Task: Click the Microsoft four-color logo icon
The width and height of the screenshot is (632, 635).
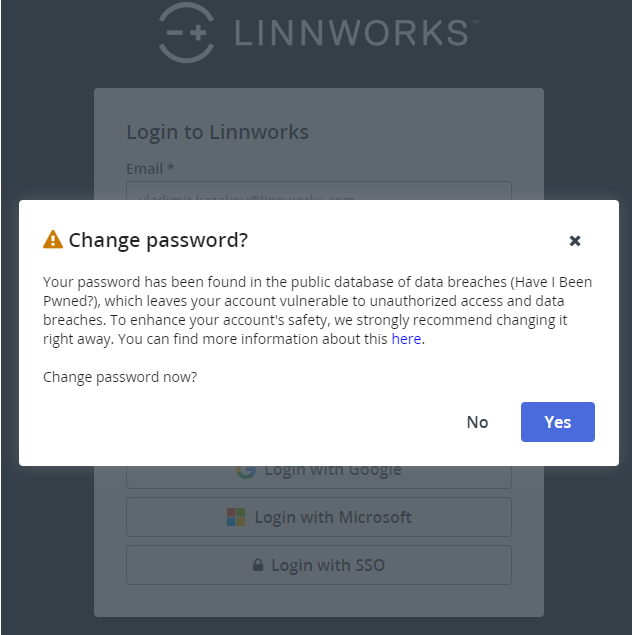Action: (x=236, y=517)
